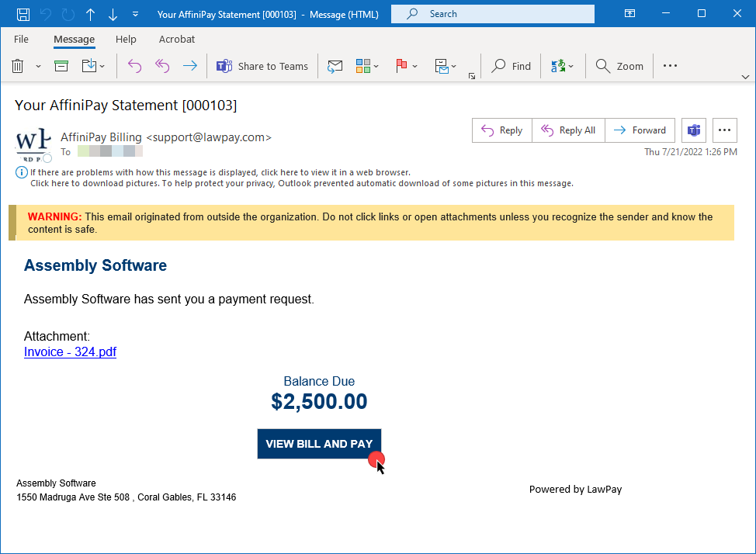This screenshot has height=554, width=756.
Task: Click the WARNING external email banner
Action: (x=371, y=223)
